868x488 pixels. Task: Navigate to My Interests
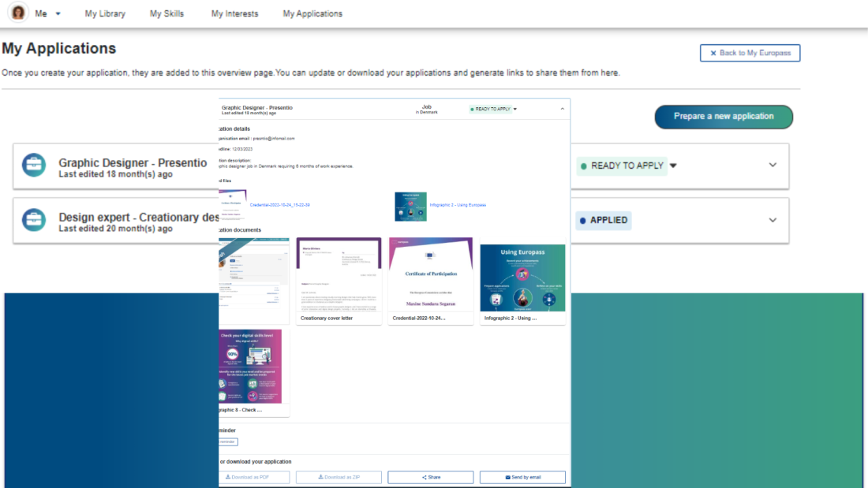234,14
